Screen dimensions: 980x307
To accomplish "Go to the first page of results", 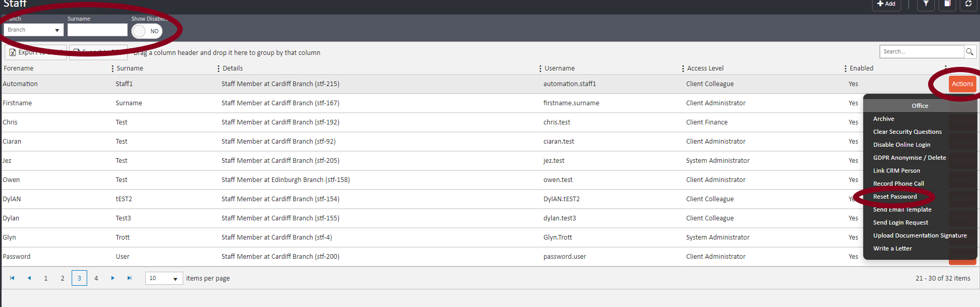I will (12, 278).
